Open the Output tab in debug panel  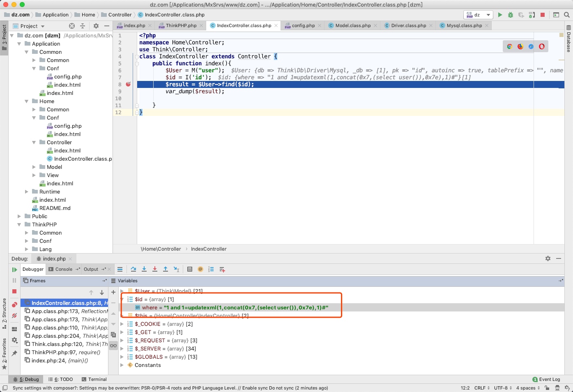pos(91,269)
